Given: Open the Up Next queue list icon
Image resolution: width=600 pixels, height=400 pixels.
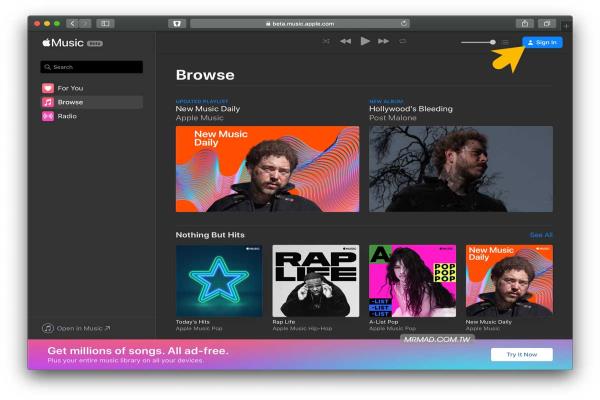Looking at the screenshot, I should coord(505,42).
